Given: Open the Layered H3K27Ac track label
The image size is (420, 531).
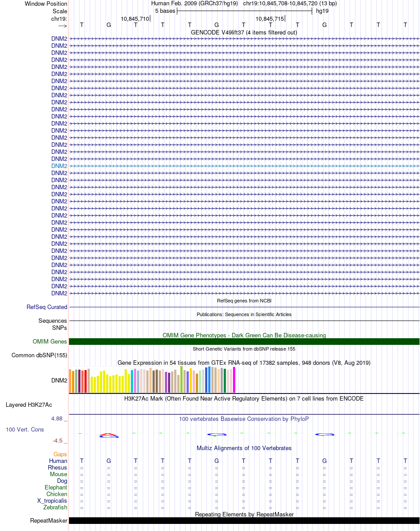Looking at the screenshot, I should [x=29, y=405].
